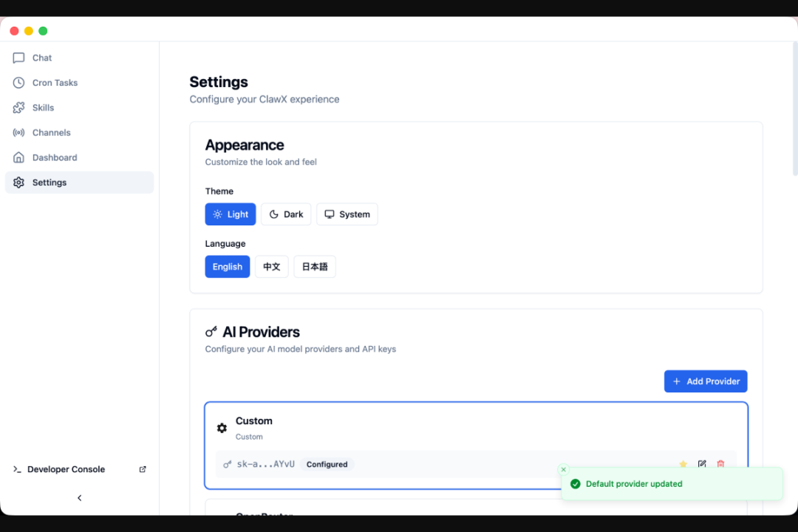Switch theme to Dark
The image size is (798, 532).
click(286, 214)
